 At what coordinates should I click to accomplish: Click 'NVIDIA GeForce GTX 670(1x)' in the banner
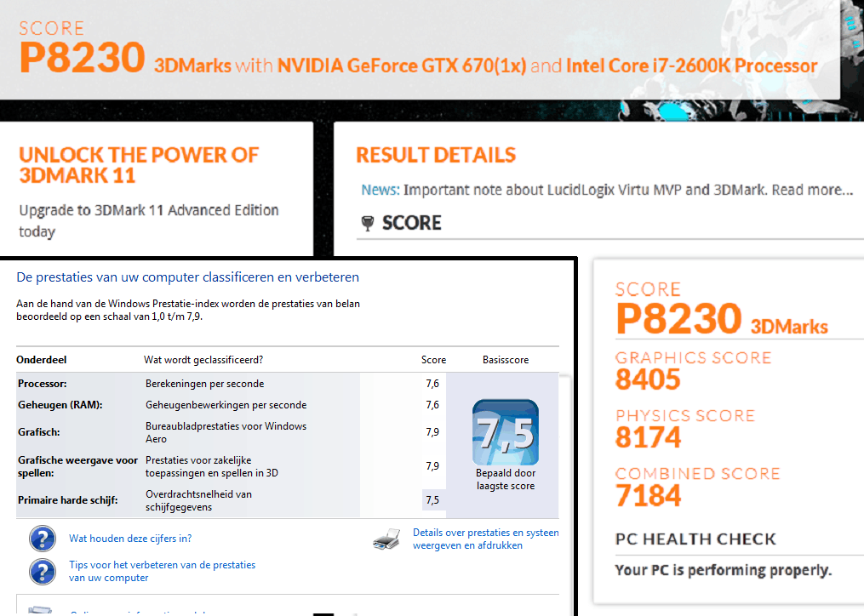(x=402, y=66)
